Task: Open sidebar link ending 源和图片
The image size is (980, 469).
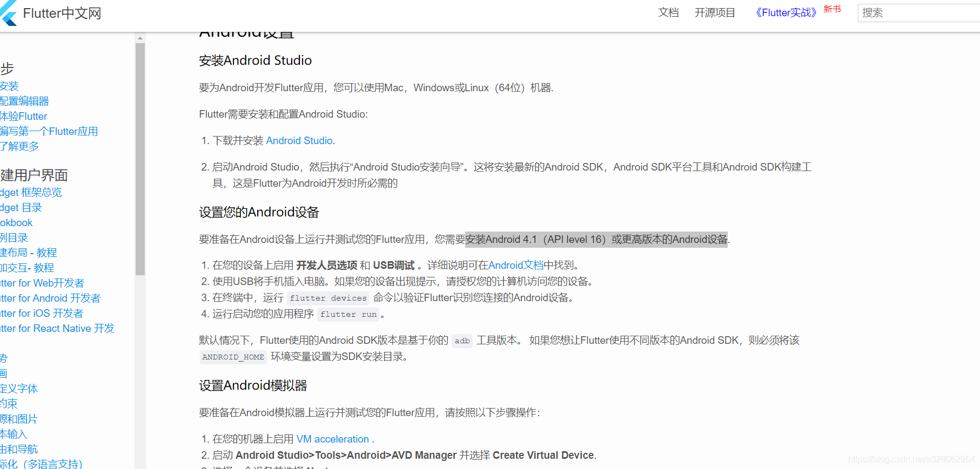Action: pos(19,419)
